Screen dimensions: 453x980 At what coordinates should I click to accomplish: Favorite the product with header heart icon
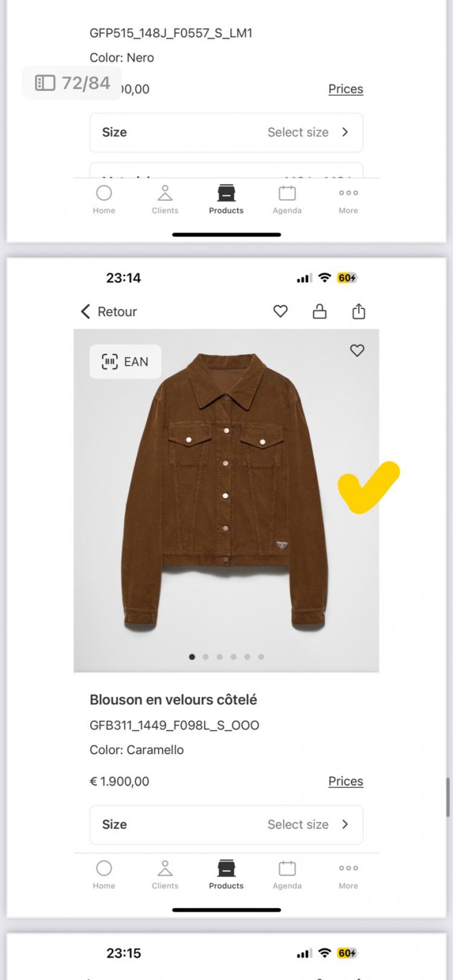(280, 312)
